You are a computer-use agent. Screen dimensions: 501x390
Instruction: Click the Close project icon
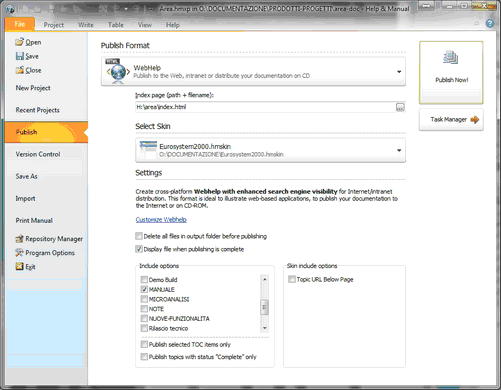tap(19, 70)
